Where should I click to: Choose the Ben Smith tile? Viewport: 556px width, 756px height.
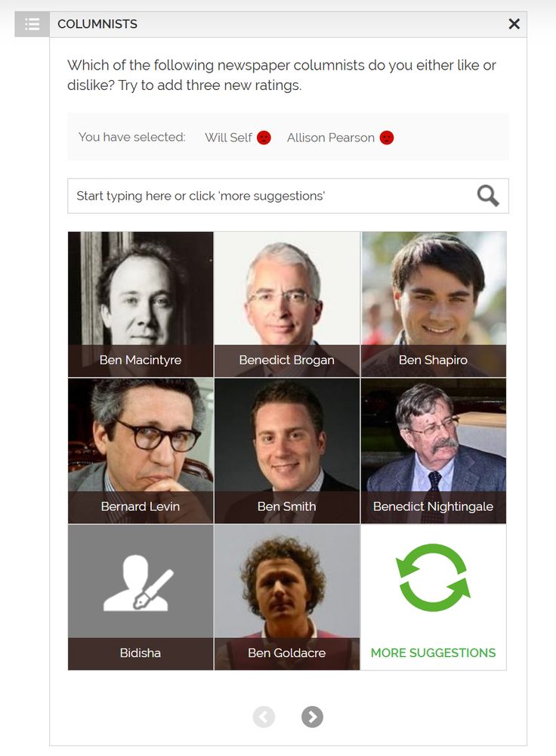[286, 451]
